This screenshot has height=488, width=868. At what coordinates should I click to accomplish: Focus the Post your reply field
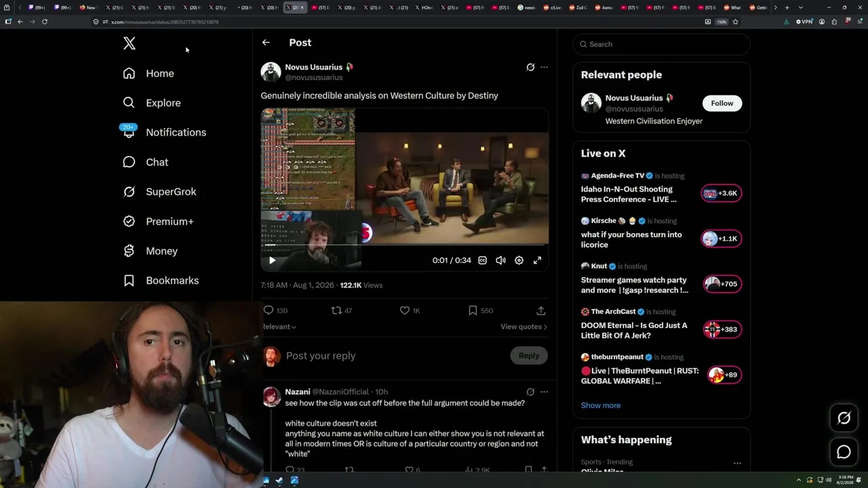point(395,356)
